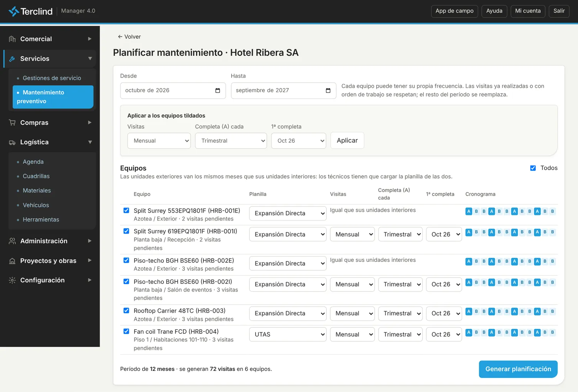
Task: Open Gestiones de servicio in sidebar
Action: pyautogui.click(x=52, y=78)
